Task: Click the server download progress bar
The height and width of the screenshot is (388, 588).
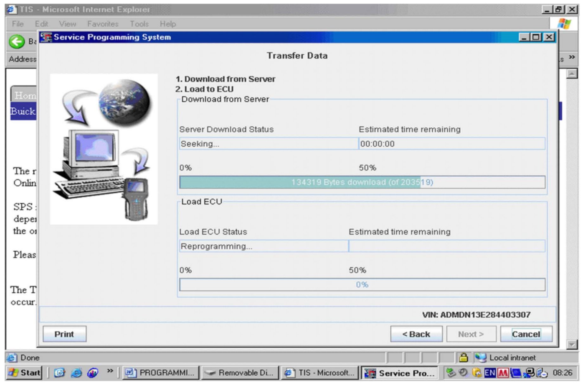Action: [x=362, y=182]
